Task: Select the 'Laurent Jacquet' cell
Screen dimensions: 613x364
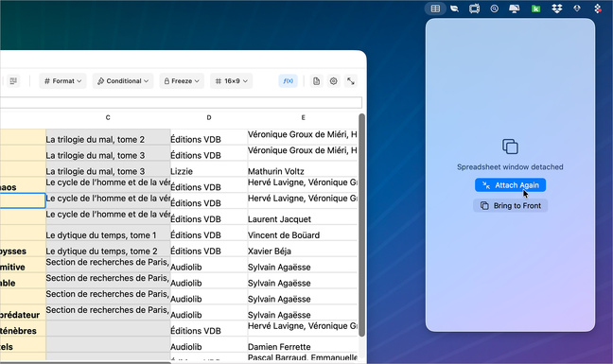Action: tap(303, 217)
